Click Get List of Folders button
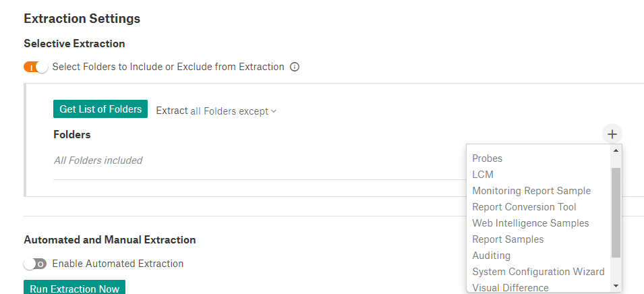 click(100, 109)
